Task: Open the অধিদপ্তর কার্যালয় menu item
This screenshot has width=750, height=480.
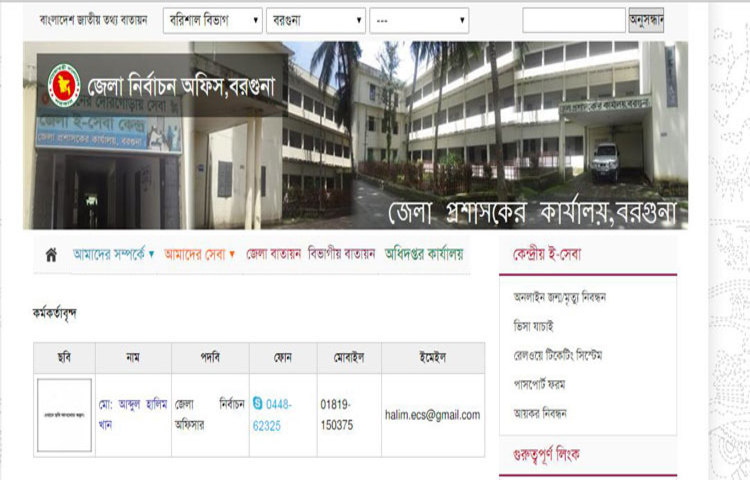Action: pos(424,254)
